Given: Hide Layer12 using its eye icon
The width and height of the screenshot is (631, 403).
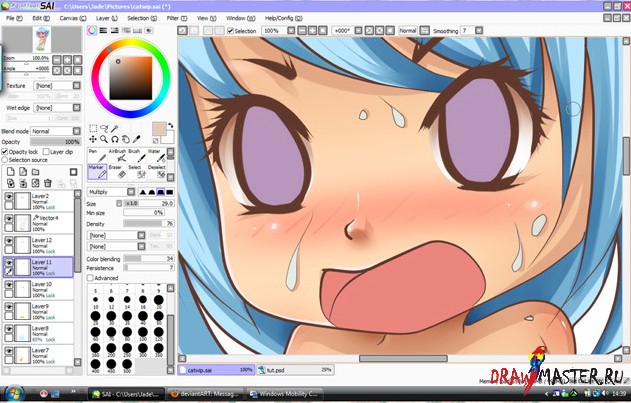Looking at the screenshot, I should coord(8,240).
